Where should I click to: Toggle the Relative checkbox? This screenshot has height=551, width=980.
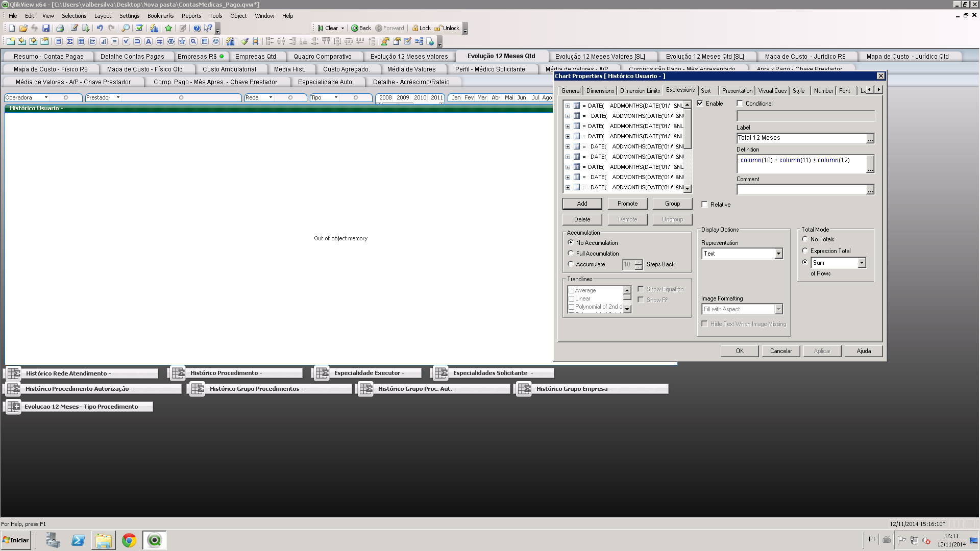705,205
